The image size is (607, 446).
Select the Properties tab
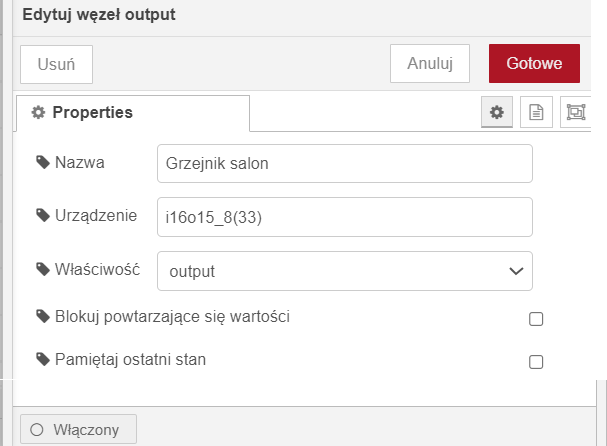133,113
